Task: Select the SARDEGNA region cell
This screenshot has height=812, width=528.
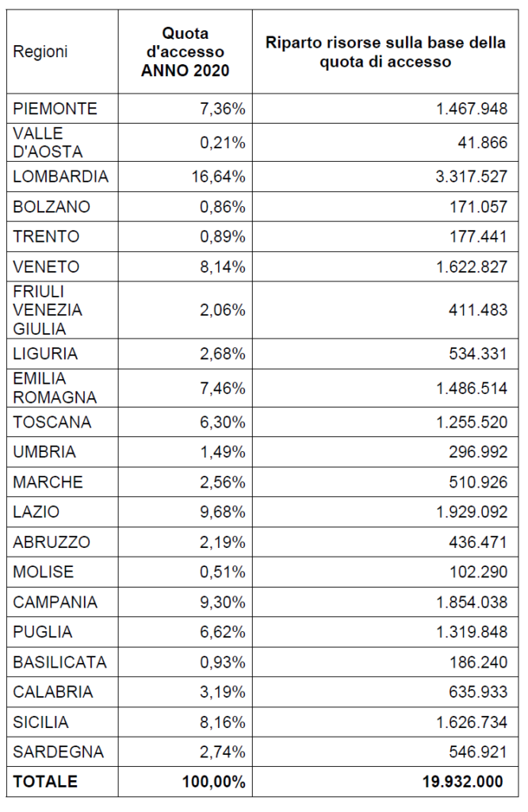Action: click(x=59, y=752)
